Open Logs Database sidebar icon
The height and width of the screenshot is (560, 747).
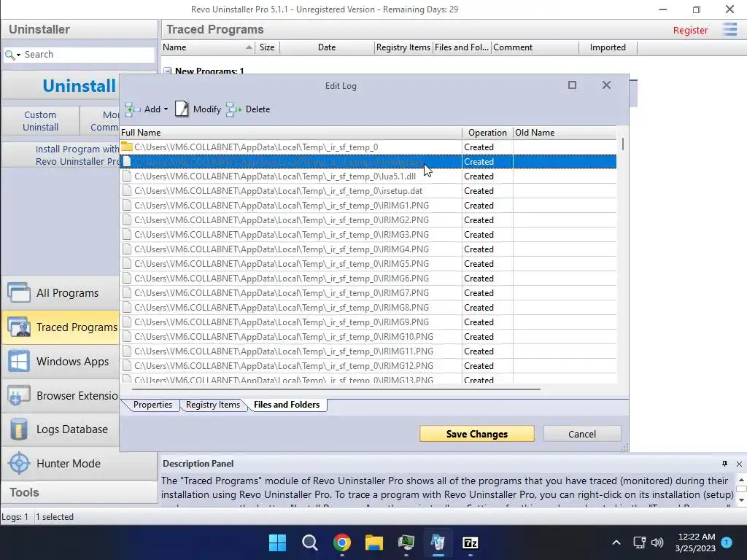click(19, 429)
